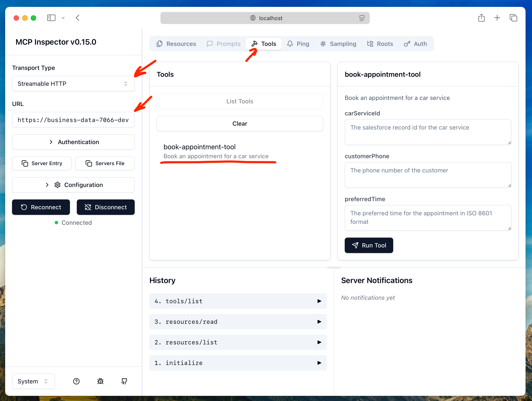
Task: Click the carServiceId text field
Action: (428, 132)
